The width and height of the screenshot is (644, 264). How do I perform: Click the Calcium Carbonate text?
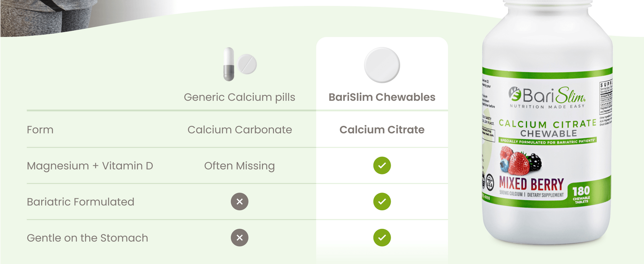pos(239,130)
